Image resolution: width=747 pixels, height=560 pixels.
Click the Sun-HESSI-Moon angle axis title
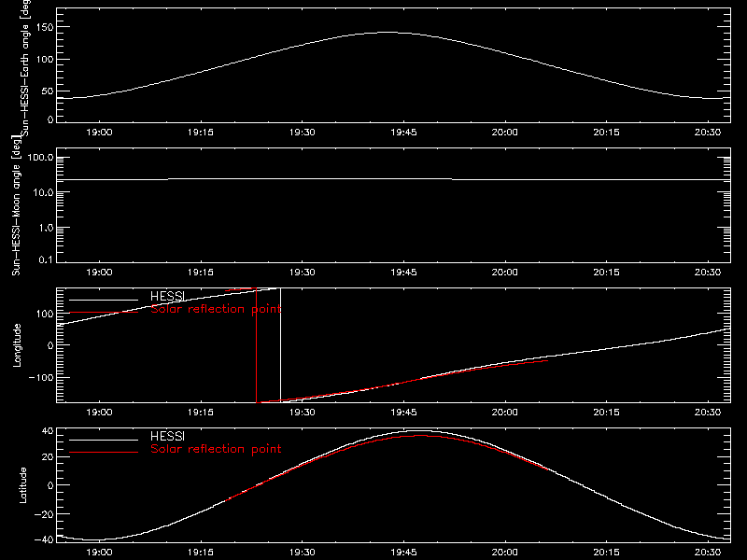16,205
